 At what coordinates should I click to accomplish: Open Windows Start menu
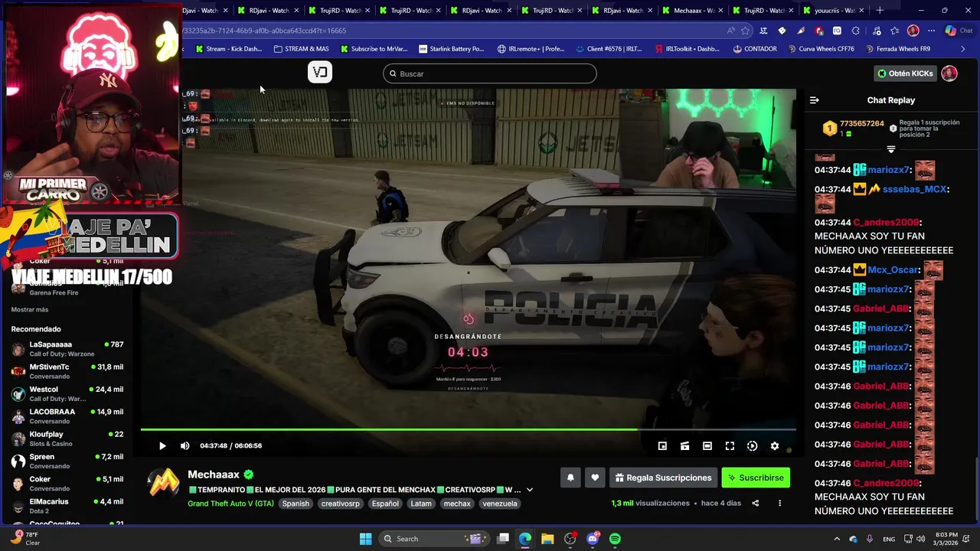point(365,539)
